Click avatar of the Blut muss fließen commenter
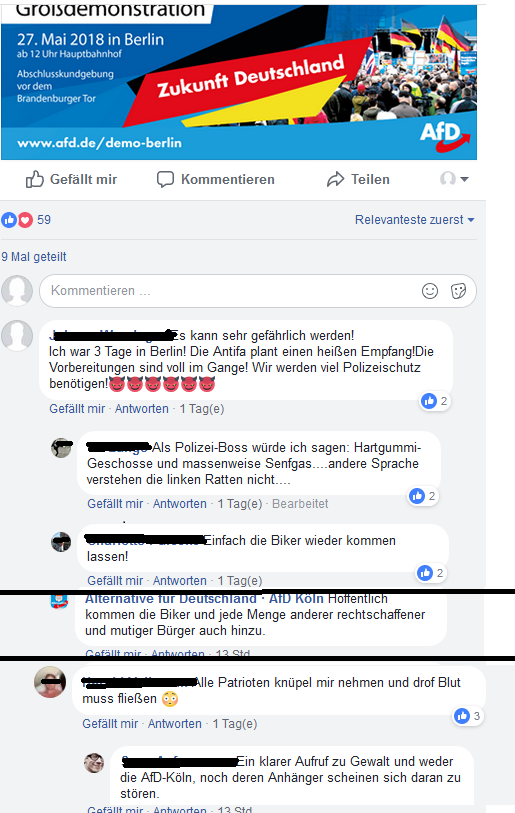The image size is (515, 813). [50, 682]
